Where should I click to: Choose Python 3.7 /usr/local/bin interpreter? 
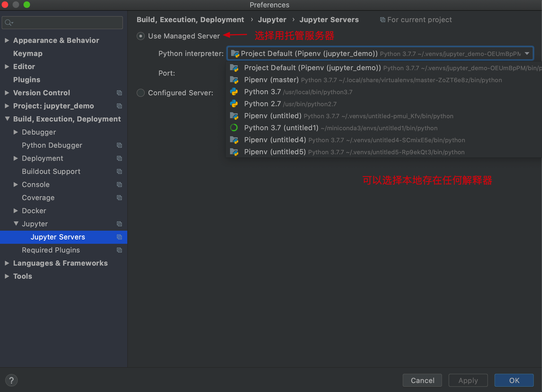[x=384, y=92]
